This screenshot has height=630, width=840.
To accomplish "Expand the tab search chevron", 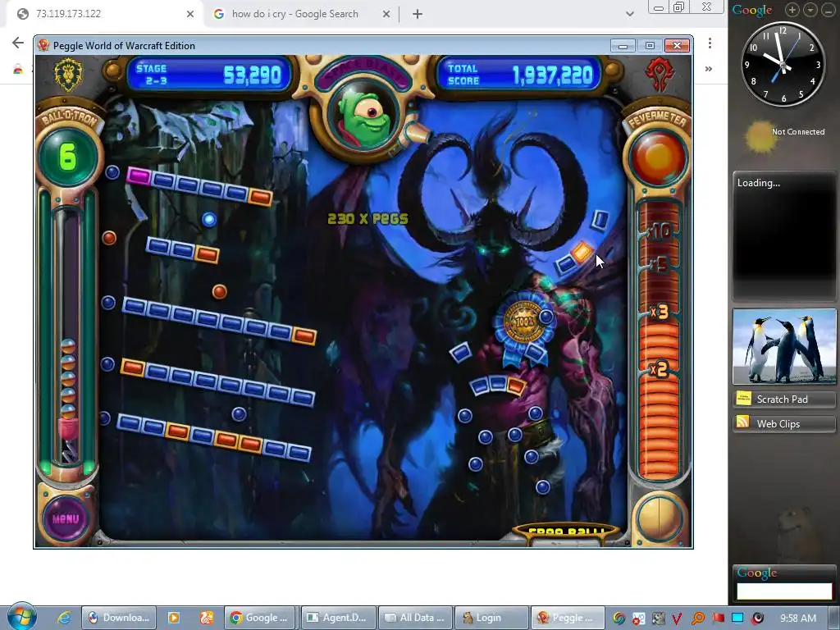I will (x=630, y=15).
